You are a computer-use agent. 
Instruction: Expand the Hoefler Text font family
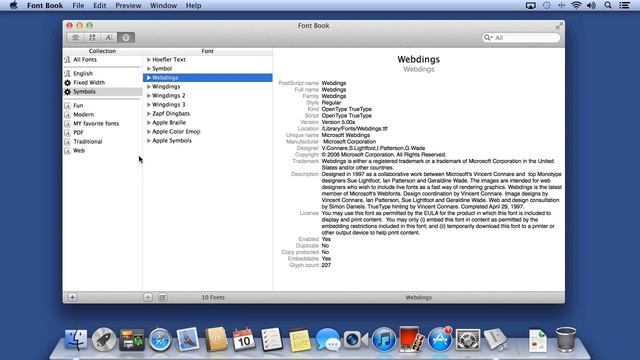149,60
